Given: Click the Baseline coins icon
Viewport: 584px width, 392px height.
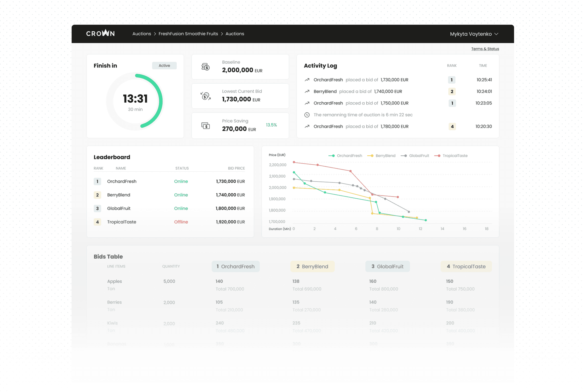Looking at the screenshot, I should pyautogui.click(x=205, y=67).
